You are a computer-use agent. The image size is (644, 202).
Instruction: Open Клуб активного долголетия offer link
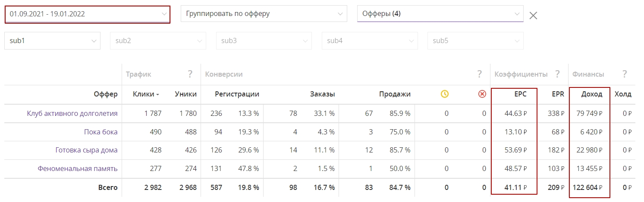click(x=72, y=114)
